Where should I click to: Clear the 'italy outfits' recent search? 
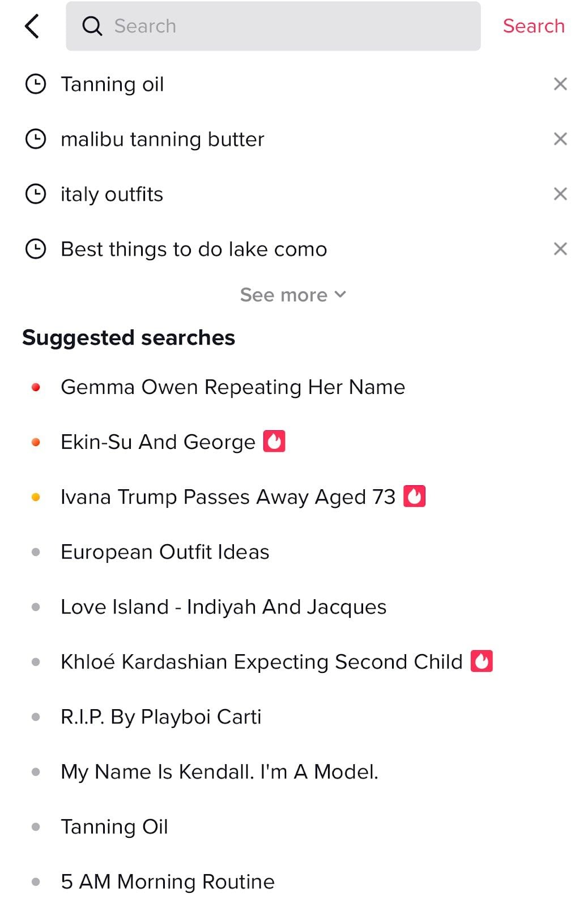tap(560, 194)
